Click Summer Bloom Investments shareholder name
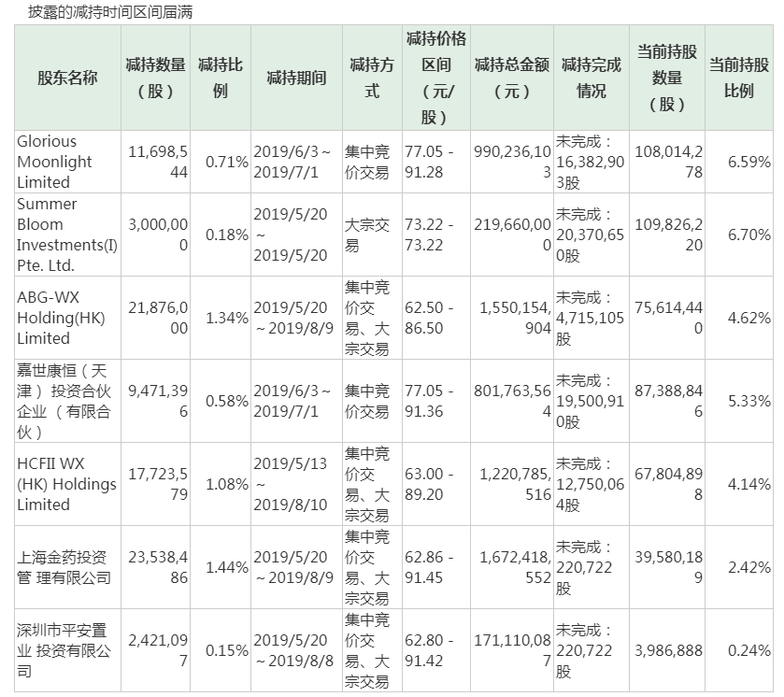784x697 pixels. 67,235
